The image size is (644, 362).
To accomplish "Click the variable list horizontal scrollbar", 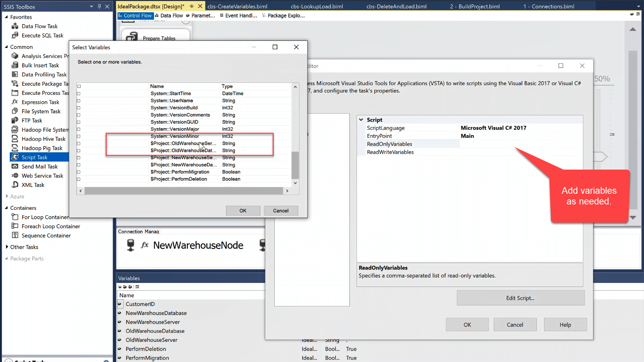I will (184, 191).
